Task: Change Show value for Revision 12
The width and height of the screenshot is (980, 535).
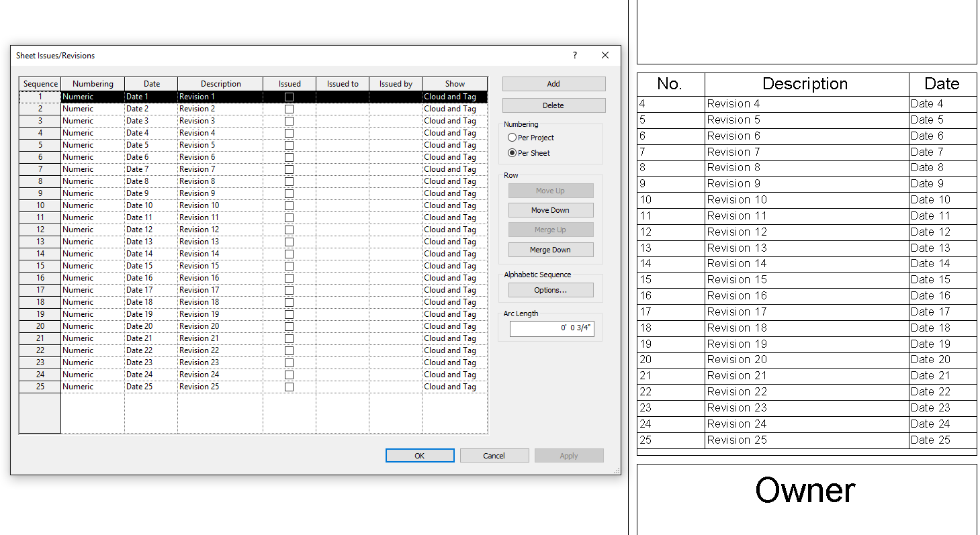Action: (x=455, y=230)
